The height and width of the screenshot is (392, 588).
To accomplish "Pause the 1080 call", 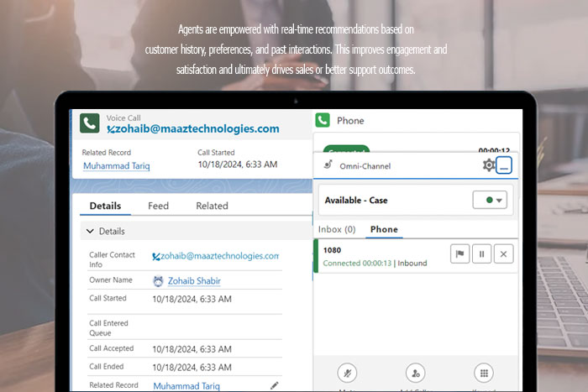I will tap(482, 254).
